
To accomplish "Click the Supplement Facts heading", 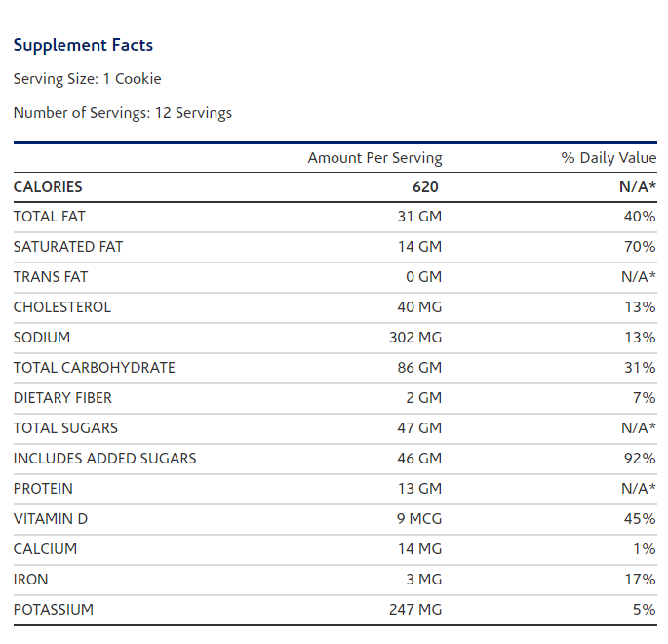I will (x=83, y=45).
